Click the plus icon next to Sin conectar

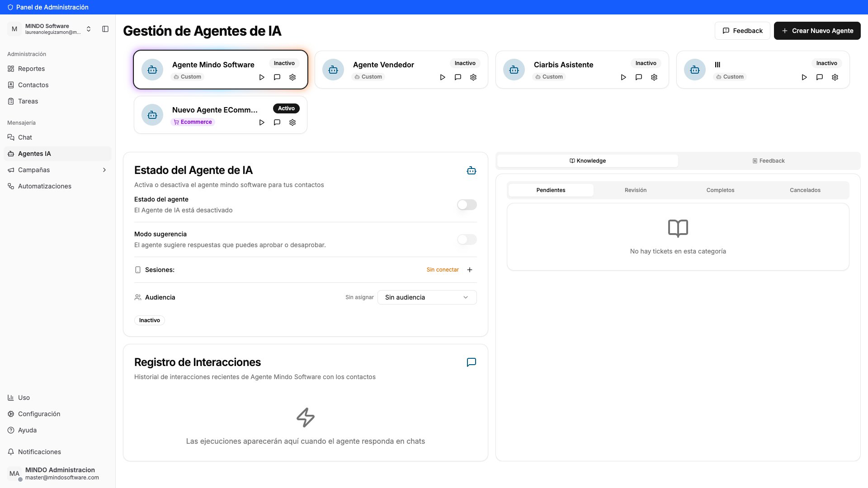pos(470,270)
